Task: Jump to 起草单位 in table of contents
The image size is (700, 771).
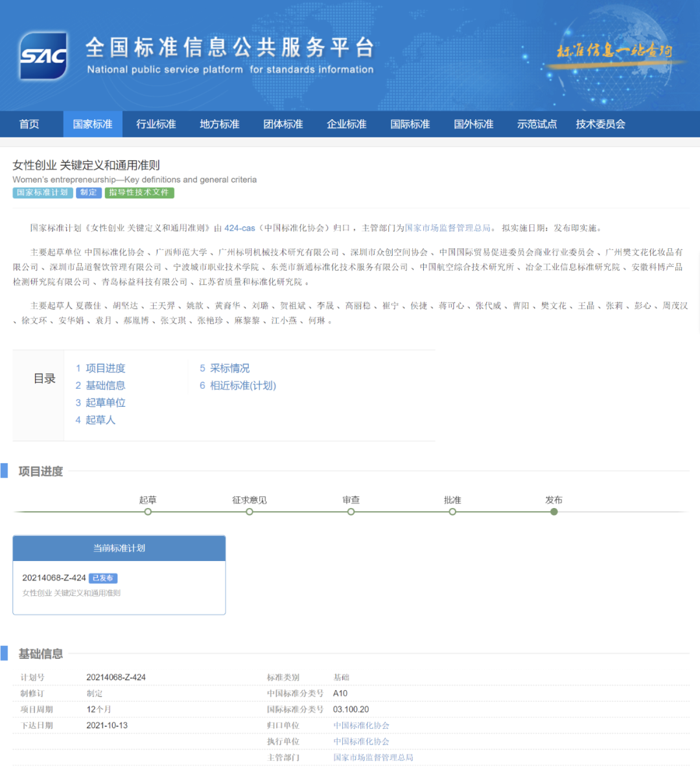Action: 105,402
